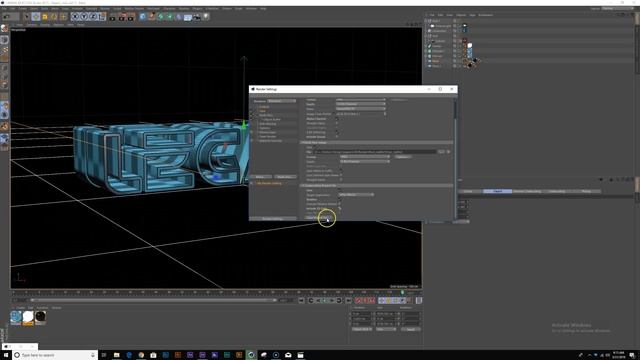The image size is (640, 360).
Task: Click Save Project File button
Action: pos(319,218)
